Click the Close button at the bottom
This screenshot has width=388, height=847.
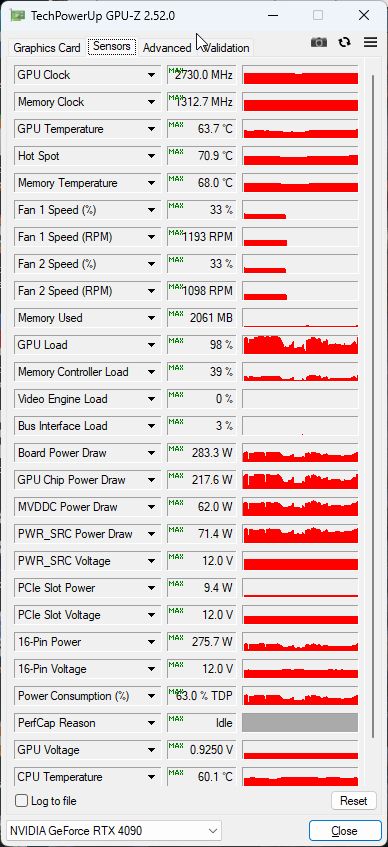pos(344,830)
